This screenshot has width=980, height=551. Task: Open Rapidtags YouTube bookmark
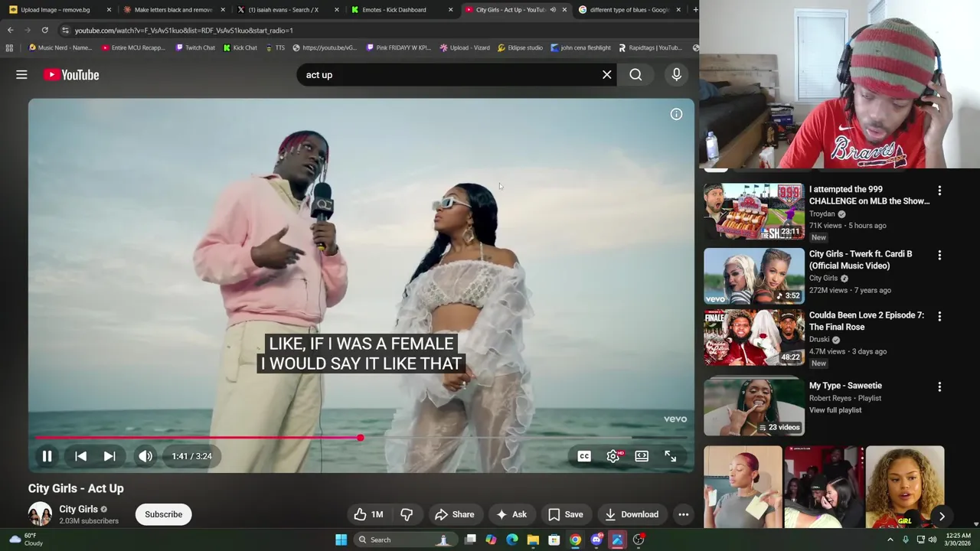(x=649, y=47)
